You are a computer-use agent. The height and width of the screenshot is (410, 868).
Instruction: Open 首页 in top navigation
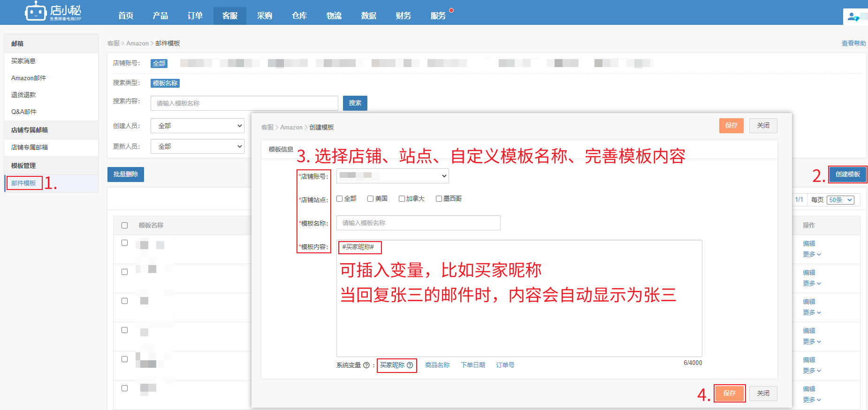[x=126, y=15]
